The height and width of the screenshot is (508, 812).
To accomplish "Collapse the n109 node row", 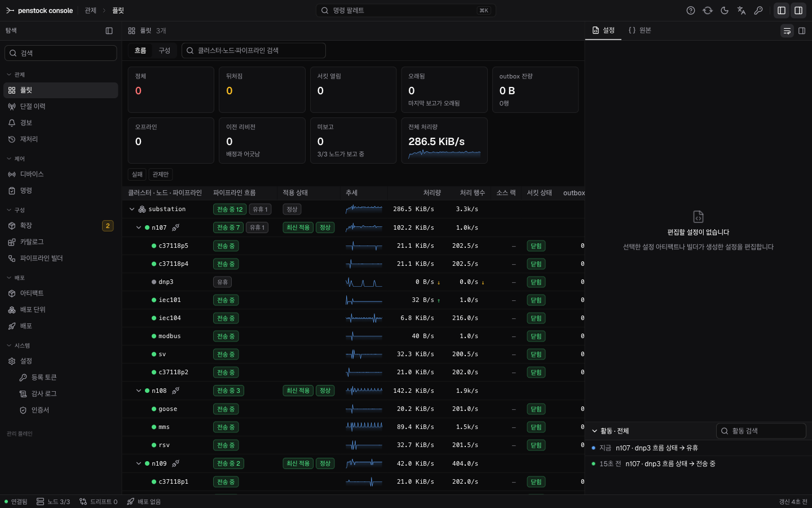I will (x=139, y=463).
